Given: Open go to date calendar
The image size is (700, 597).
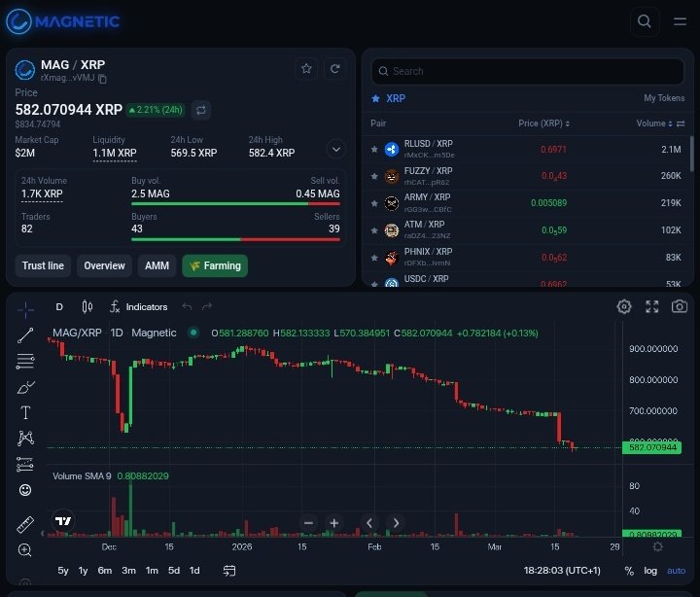Looking at the screenshot, I should pyautogui.click(x=229, y=571).
